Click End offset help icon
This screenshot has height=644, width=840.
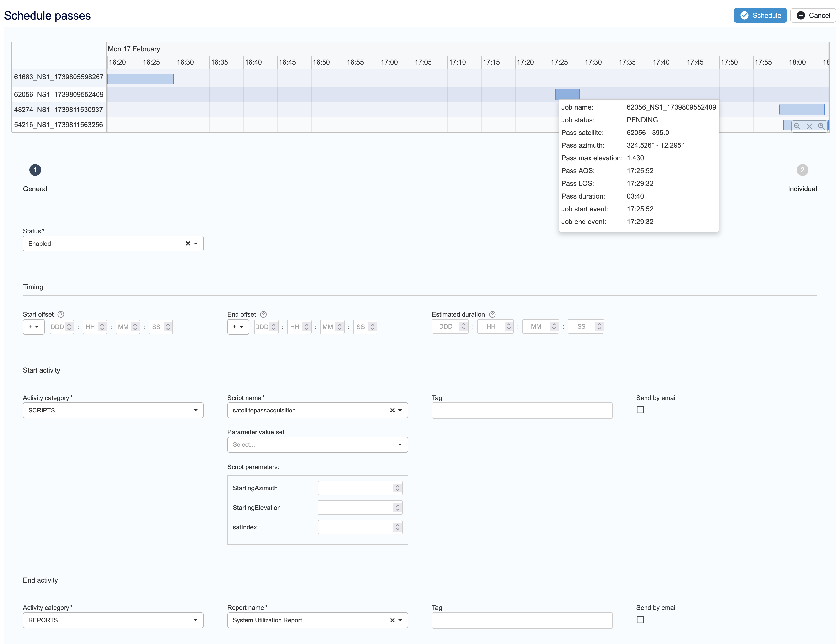(263, 314)
